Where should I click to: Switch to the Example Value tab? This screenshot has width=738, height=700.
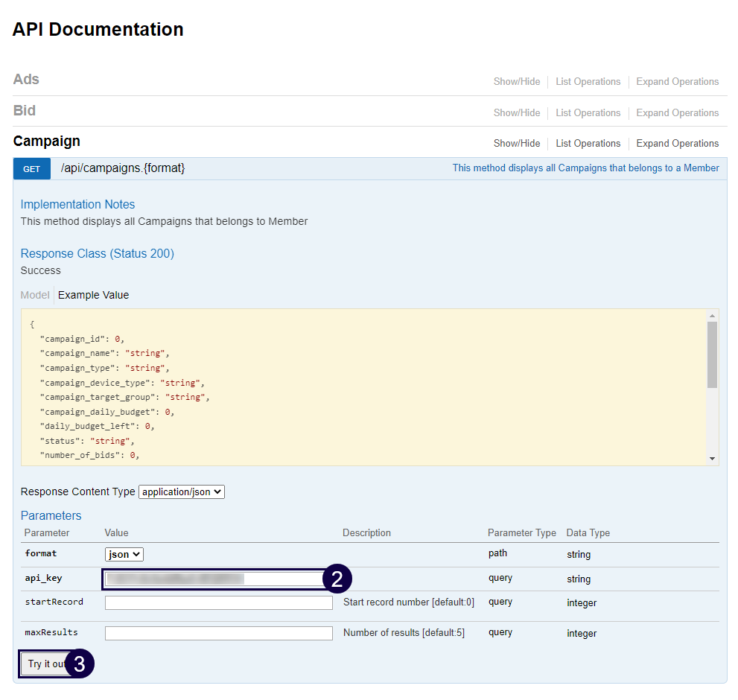[93, 295]
